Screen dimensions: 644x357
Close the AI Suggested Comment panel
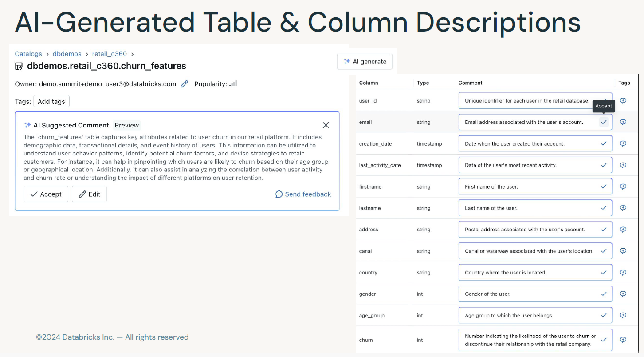(x=326, y=125)
